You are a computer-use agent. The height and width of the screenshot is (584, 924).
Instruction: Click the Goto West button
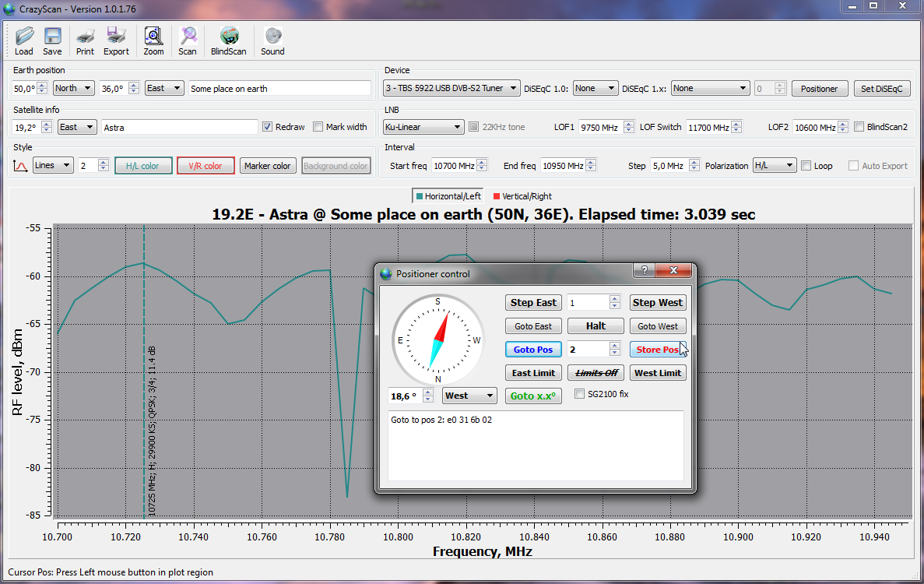(x=658, y=326)
